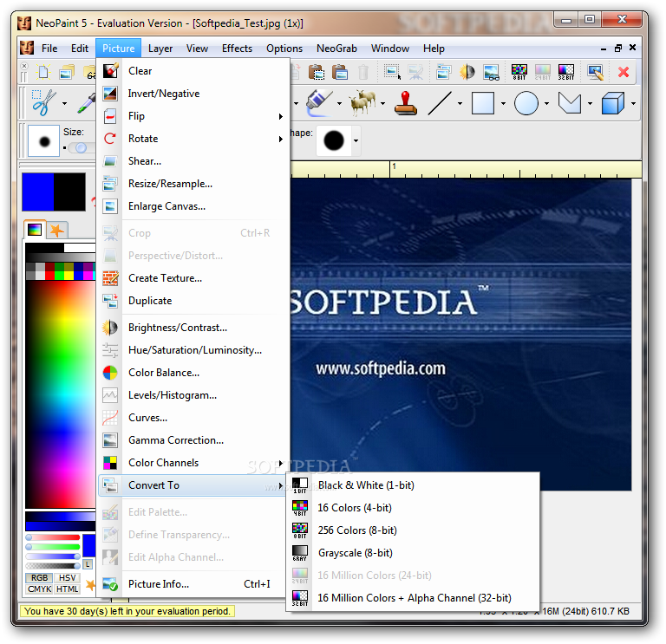Image resolution: width=666 pixels, height=644 pixels.
Task: Choose Gamma Correction entry
Action: 194,440
